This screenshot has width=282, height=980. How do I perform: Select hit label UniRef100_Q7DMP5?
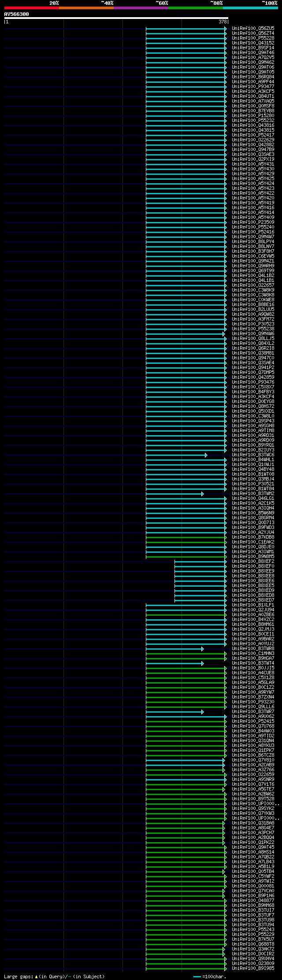click(x=253, y=372)
